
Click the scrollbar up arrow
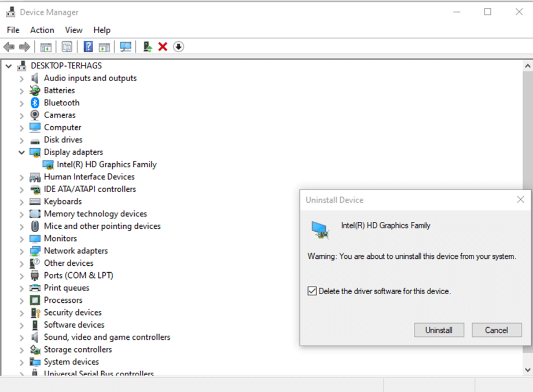click(x=528, y=66)
